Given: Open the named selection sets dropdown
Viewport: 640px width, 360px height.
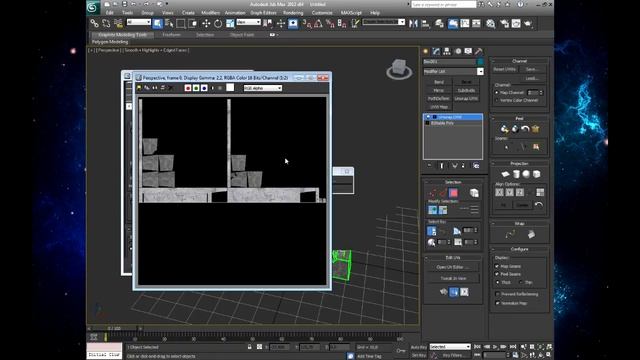Looking at the screenshot, I should [384, 22].
